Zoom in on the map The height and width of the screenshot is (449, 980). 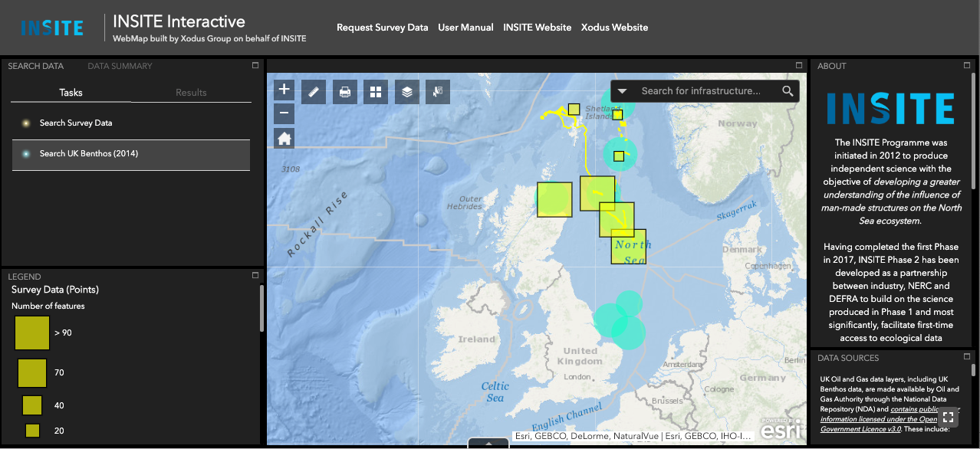pyautogui.click(x=284, y=89)
